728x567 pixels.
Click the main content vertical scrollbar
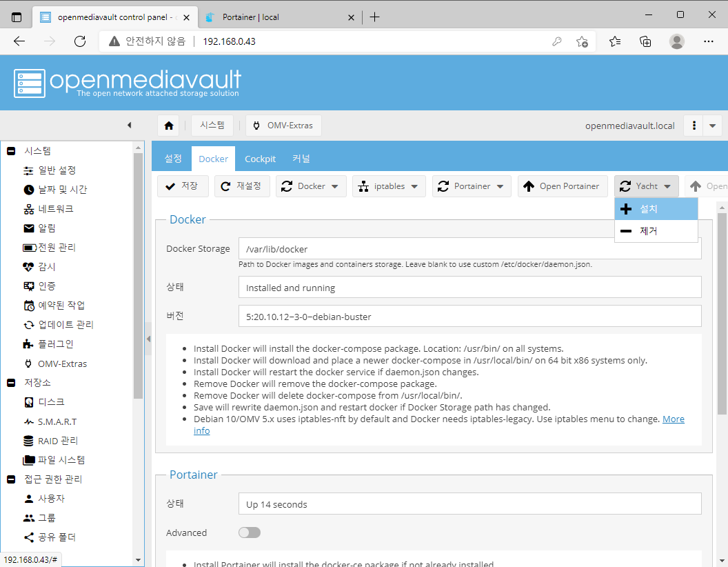click(x=722, y=314)
